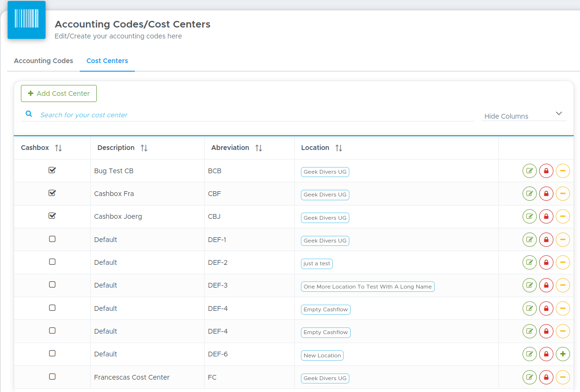Viewport: 580px width, 392px height.
Task: Sort by the Abreviation column arrows
Action: [259, 148]
